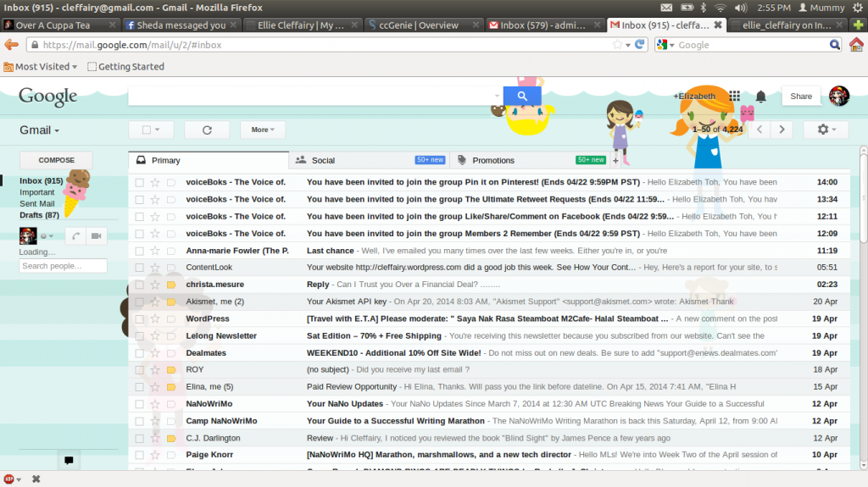Switch to the Promotions inbox tab
Screen dimensions: 868x487
530,160
